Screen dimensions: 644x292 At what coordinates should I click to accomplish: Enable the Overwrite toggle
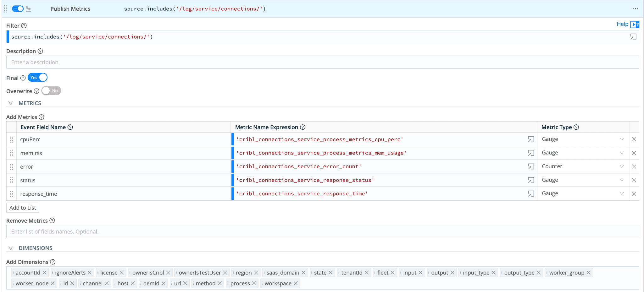[51, 91]
